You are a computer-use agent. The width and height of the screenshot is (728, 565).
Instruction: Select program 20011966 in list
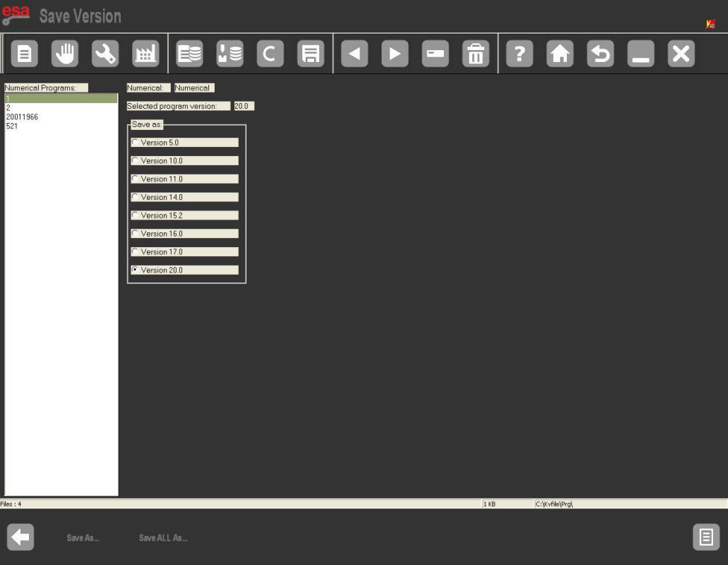point(23,117)
